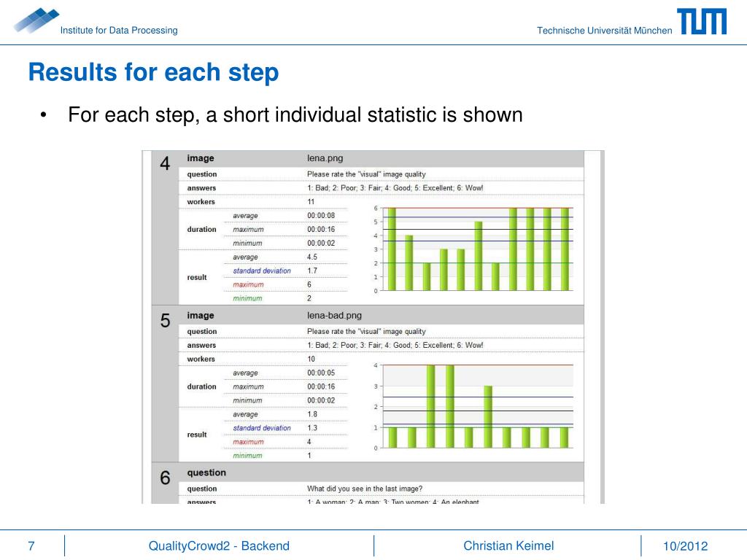Click step 5's answers list '1: Bad; 2: Poor…'

(395, 345)
